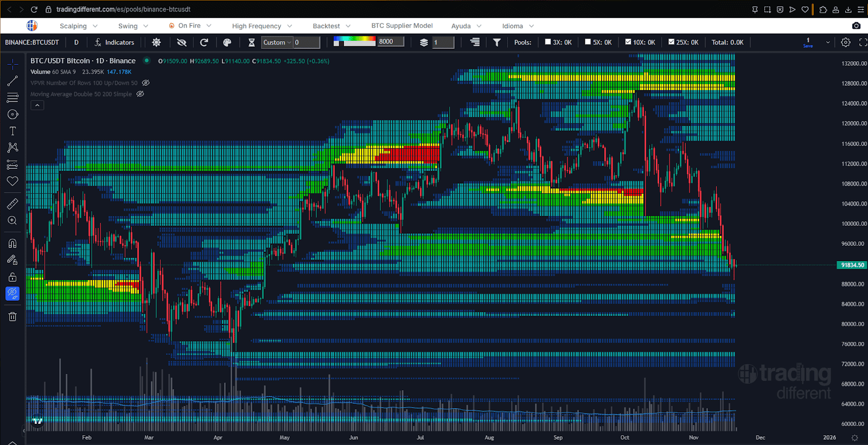
Task: Click the funnel filter icon
Action: click(497, 42)
